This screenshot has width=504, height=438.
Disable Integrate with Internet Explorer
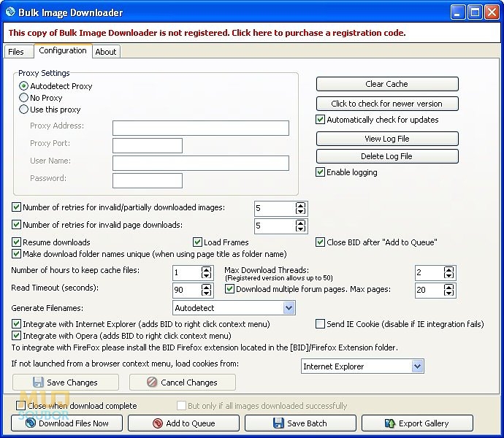coord(16,323)
